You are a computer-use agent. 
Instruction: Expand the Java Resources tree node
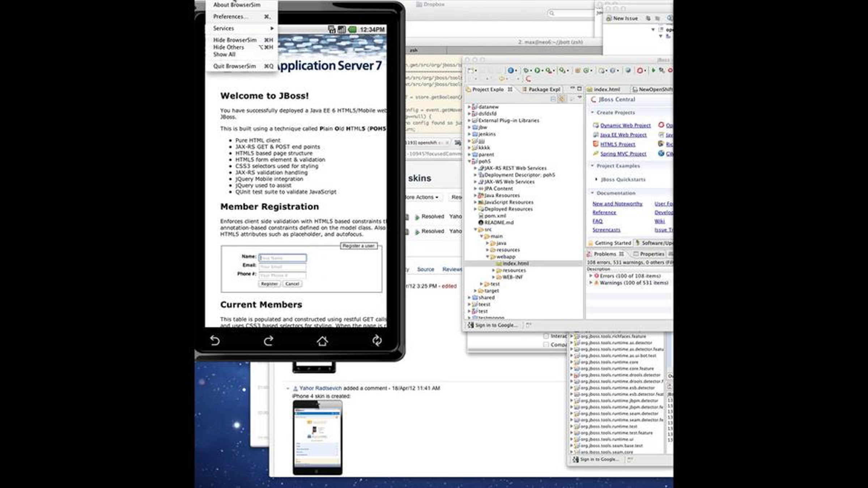(x=475, y=195)
